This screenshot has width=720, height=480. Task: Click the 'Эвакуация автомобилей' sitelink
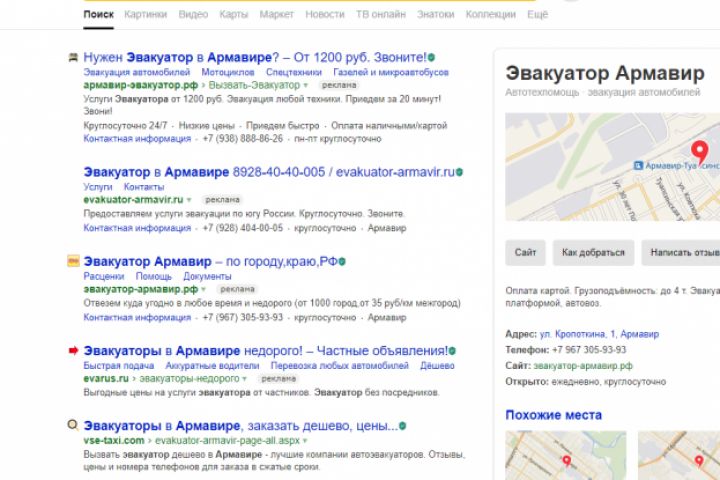point(137,73)
